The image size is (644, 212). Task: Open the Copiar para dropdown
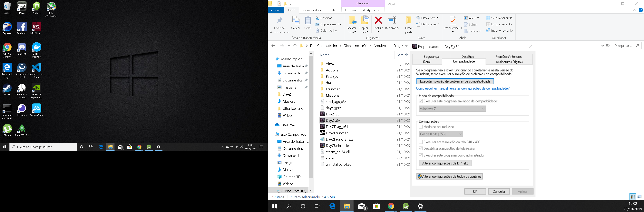[x=364, y=30]
